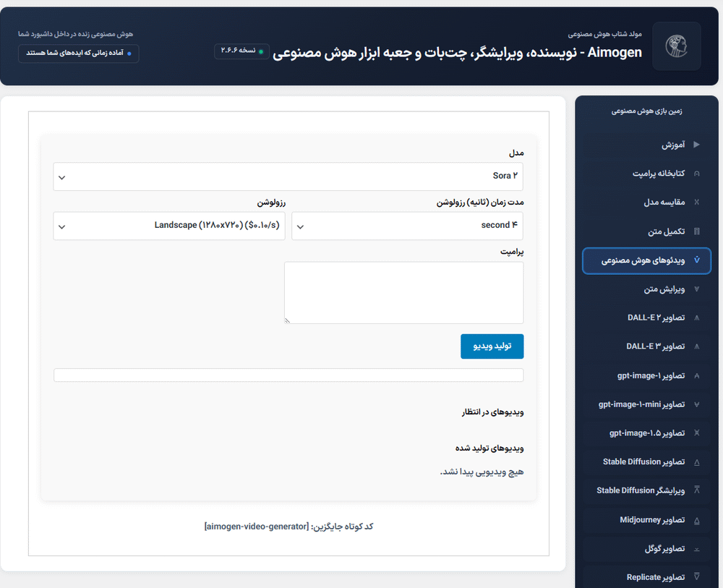The height and width of the screenshot is (588, 723).
Task: Click the ویدئوهای هوش مصنوعی sidebar icon
Action: click(698, 260)
